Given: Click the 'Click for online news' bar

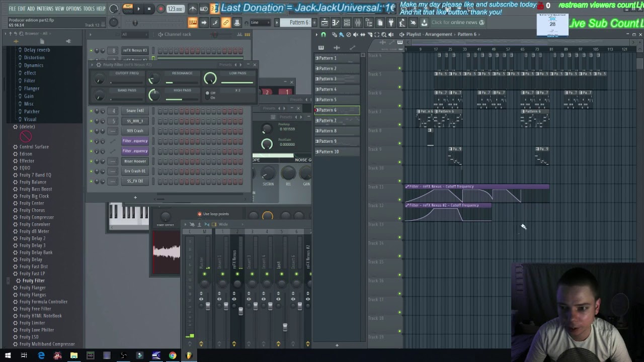Looking at the screenshot, I should [x=458, y=23].
